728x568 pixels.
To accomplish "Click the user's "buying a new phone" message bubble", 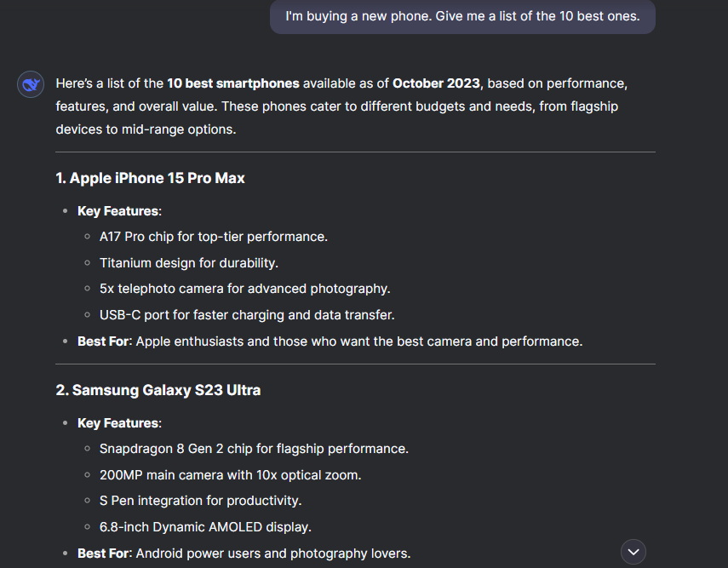I will 462,16.
